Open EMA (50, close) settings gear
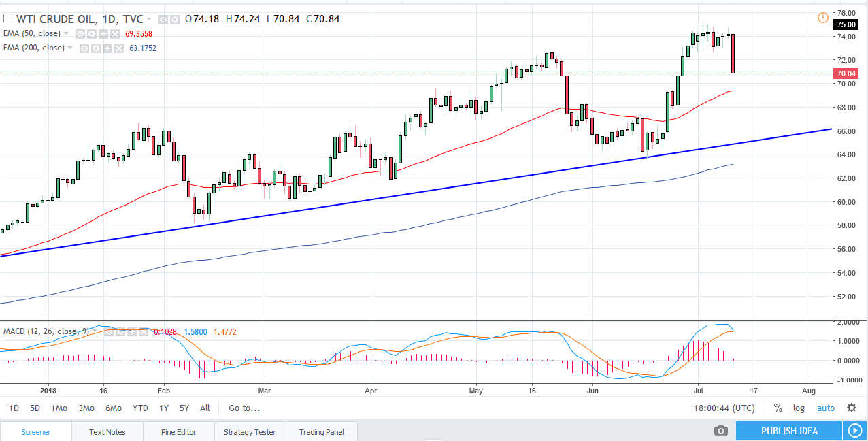The height and width of the screenshot is (441, 868). click(90, 33)
